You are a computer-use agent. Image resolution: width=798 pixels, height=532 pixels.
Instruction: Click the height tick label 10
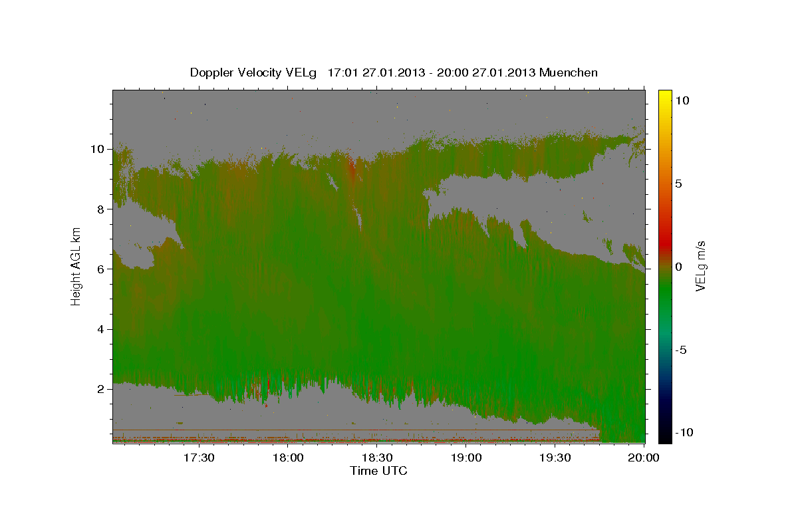coord(99,149)
